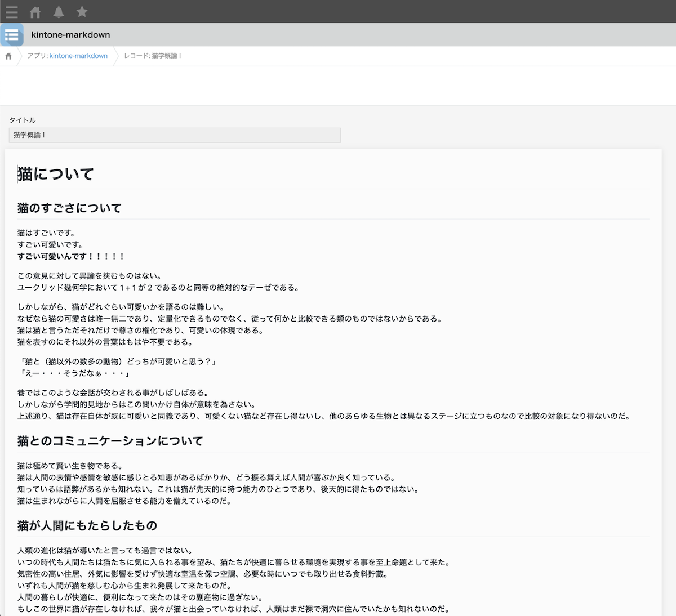
Task: Open notifications bell icon
Action: point(59,11)
